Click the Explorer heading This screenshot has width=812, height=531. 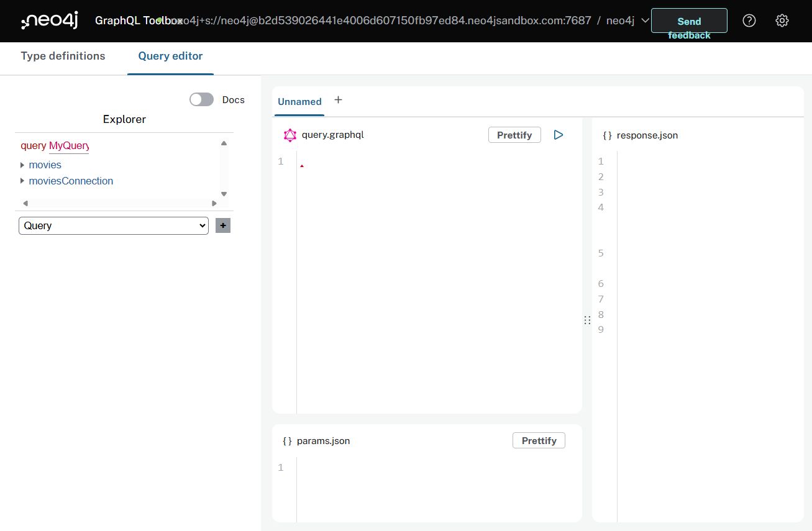pos(124,119)
